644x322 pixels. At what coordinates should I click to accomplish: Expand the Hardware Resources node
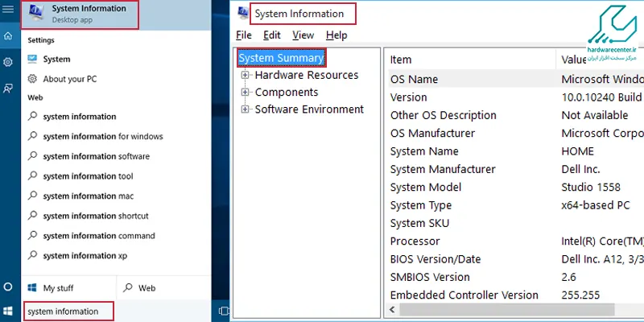point(246,75)
